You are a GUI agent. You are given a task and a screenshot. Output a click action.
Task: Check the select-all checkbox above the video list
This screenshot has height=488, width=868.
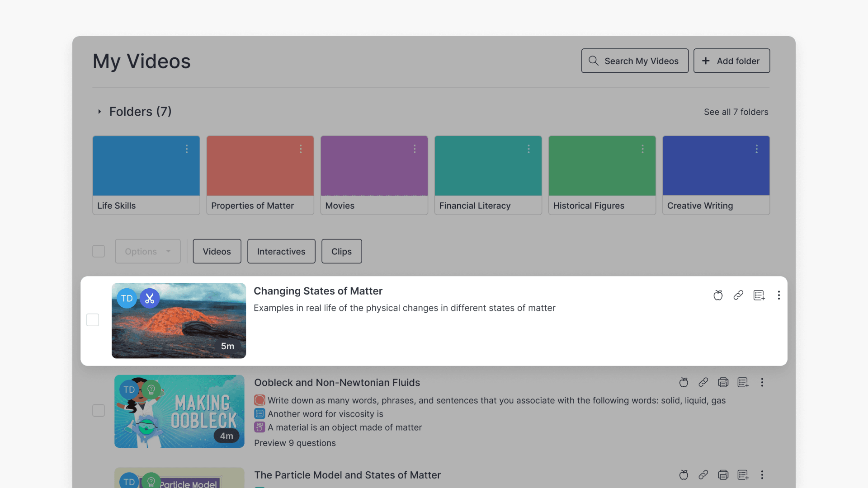(x=98, y=251)
